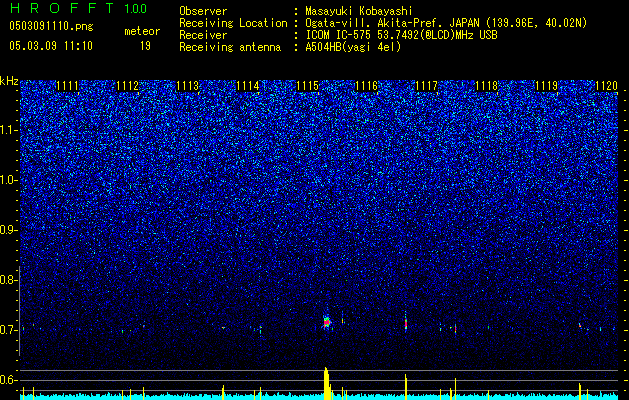Click the 'Observer' field label

(x=203, y=12)
